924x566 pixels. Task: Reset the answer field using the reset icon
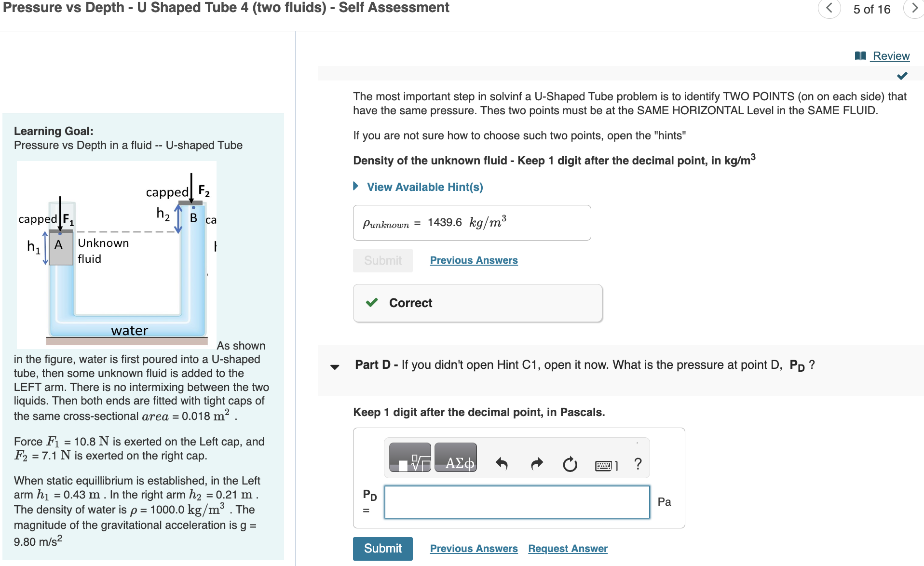click(x=570, y=464)
